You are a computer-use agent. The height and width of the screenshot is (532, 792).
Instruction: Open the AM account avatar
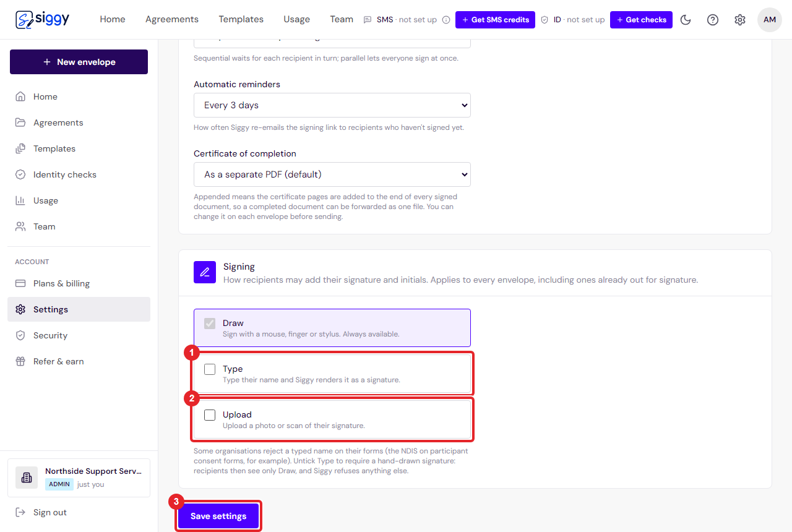(x=770, y=20)
